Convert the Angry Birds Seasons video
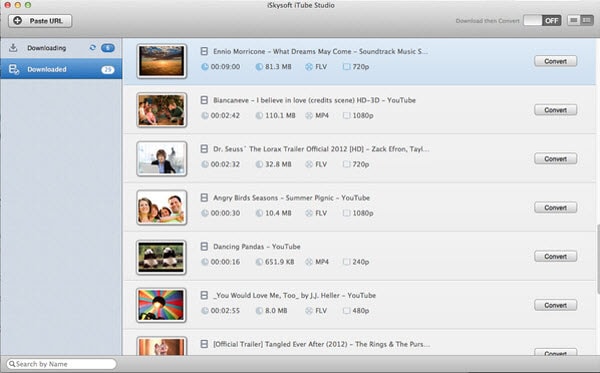 556,208
